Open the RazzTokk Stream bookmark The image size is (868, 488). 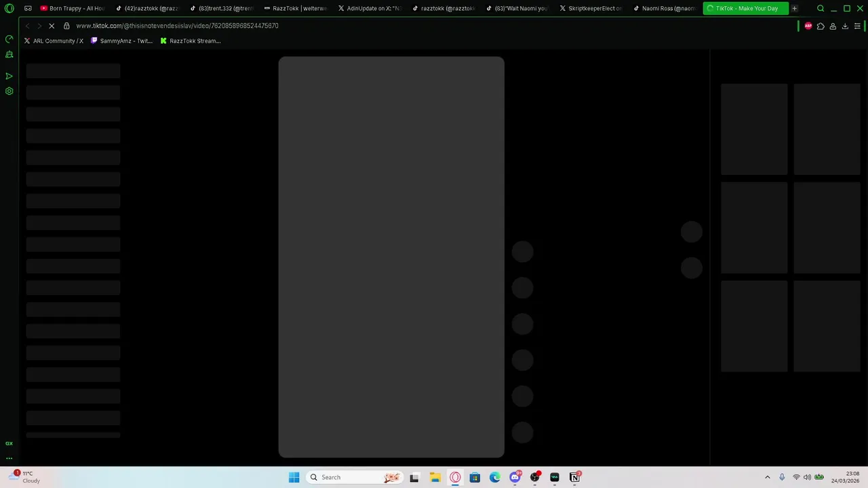[x=191, y=41]
